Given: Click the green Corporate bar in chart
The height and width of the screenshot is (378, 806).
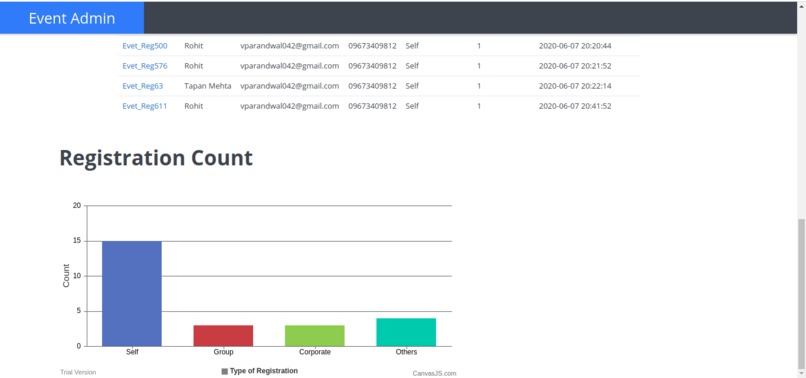Looking at the screenshot, I should (x=315, y=336).
